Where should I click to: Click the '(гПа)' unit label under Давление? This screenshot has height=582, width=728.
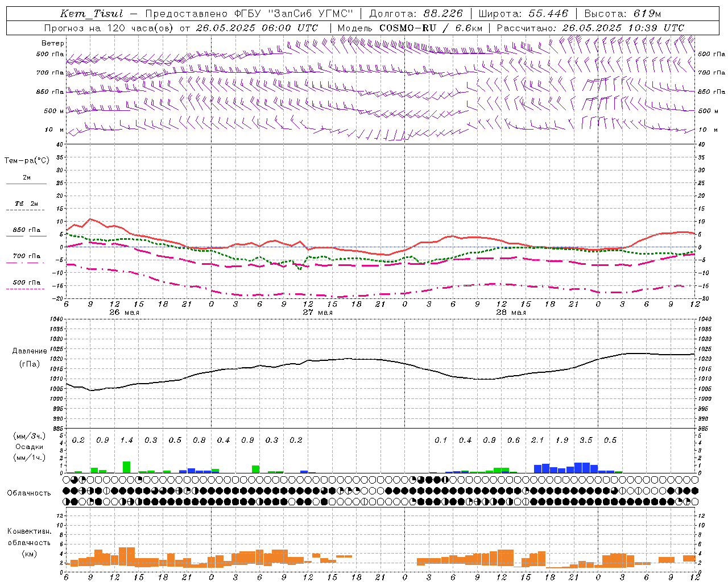coord(30,364)
